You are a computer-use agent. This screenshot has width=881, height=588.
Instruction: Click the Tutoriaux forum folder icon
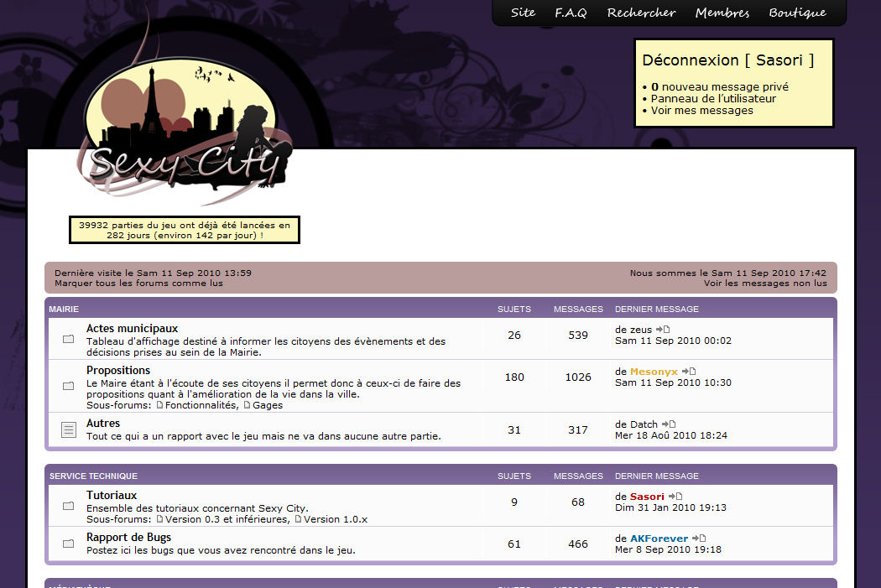point(68,506)
